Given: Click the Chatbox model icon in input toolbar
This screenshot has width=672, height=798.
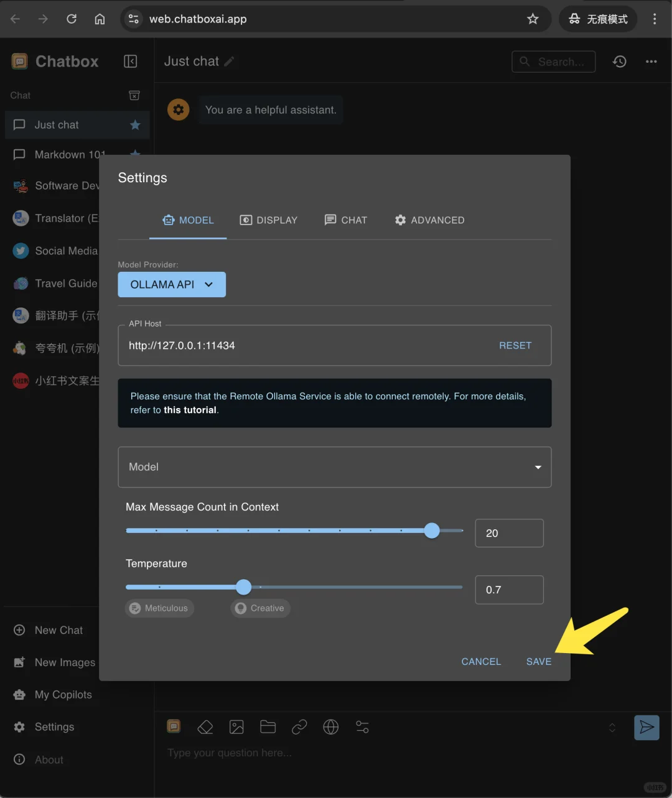Looking at the screenshot, I should pyautogui.click(x=174, y=726).
